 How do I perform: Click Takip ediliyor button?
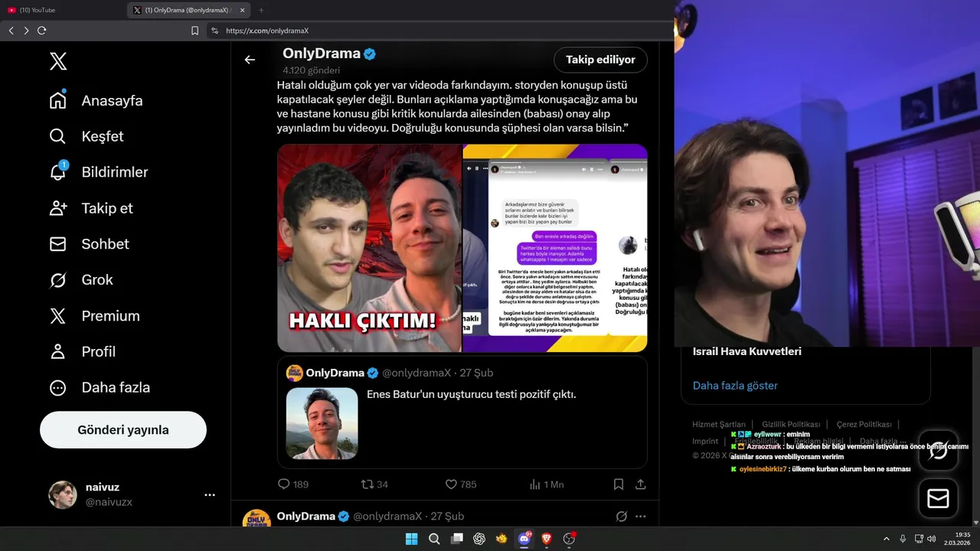(x=600, y=60)
